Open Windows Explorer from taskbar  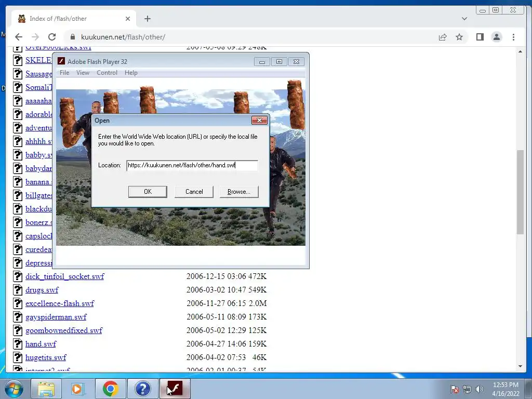(46, 389)
